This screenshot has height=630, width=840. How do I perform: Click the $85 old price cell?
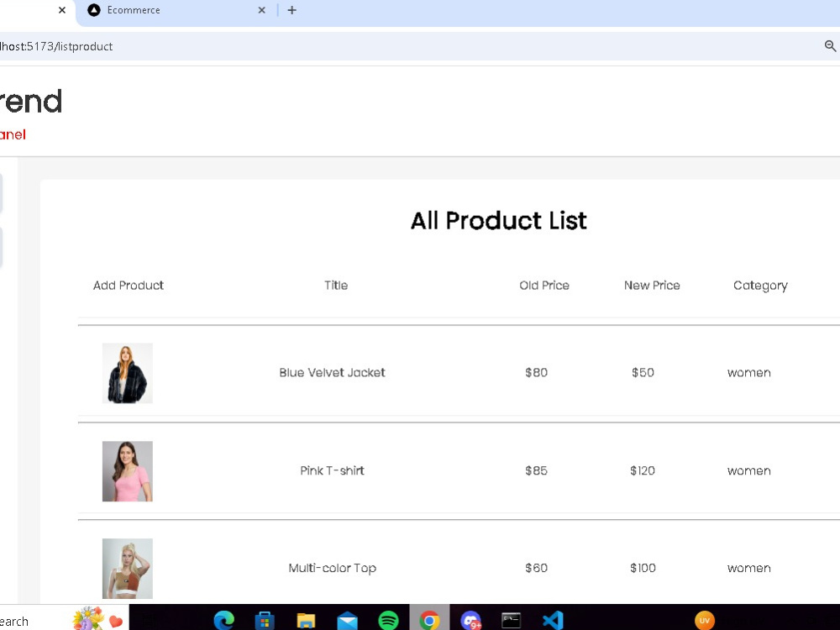pos(536,471)
